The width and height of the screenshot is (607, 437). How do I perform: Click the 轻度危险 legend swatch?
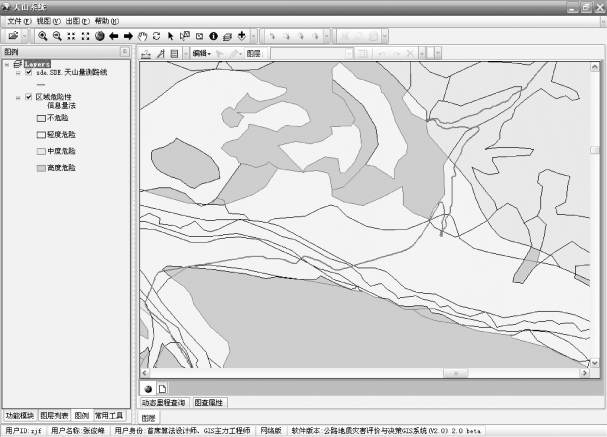click(41, 135)
